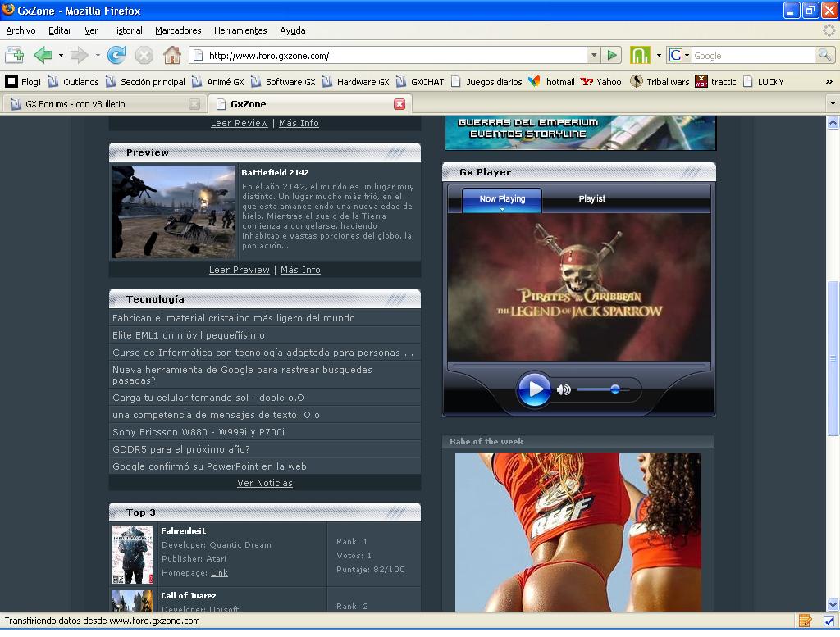Open the Outlands bookmark
840x637 pixels.
pos(73,82)
